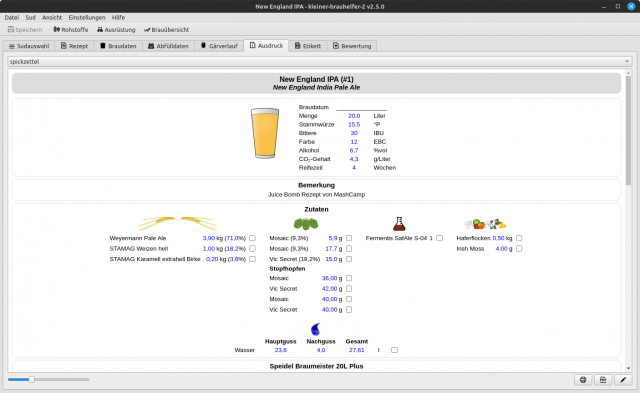The width and height of the screenshot is (640, 393).
Task: Switch to the Etikett tab
Action: [308, 46]
